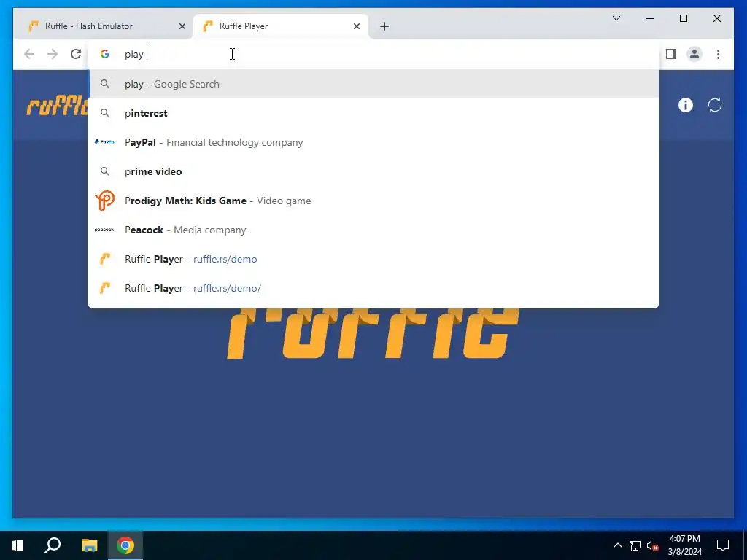The width and height of the screenshot is (747, 560).
Task: Open the taskbar clock 4:07 PM
Action: 684,545
